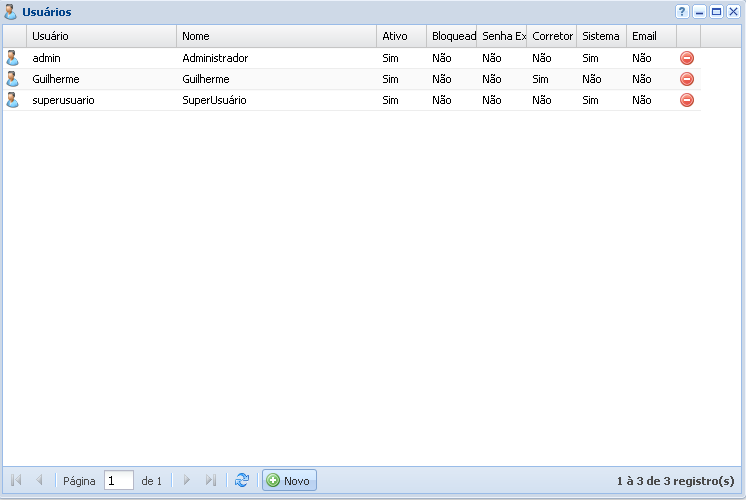Viewport: 746px width, 500px height.
Task: Open help using the question mark icon
Action: 682,11
